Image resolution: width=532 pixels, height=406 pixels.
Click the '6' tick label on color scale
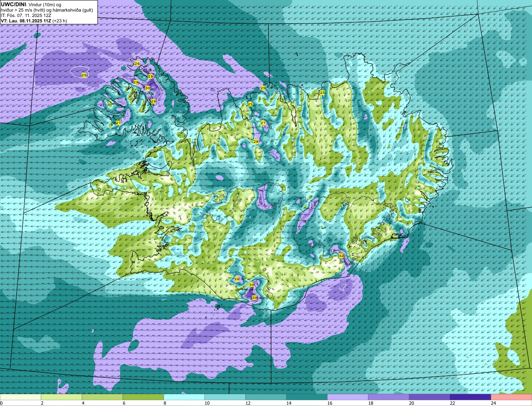coord(123,403)
